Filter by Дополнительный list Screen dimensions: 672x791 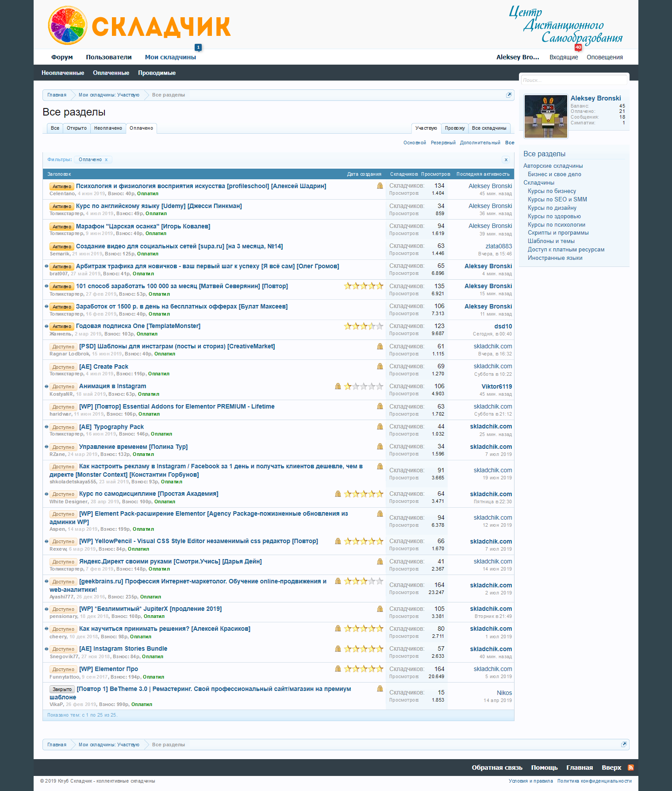click(480, 143)
